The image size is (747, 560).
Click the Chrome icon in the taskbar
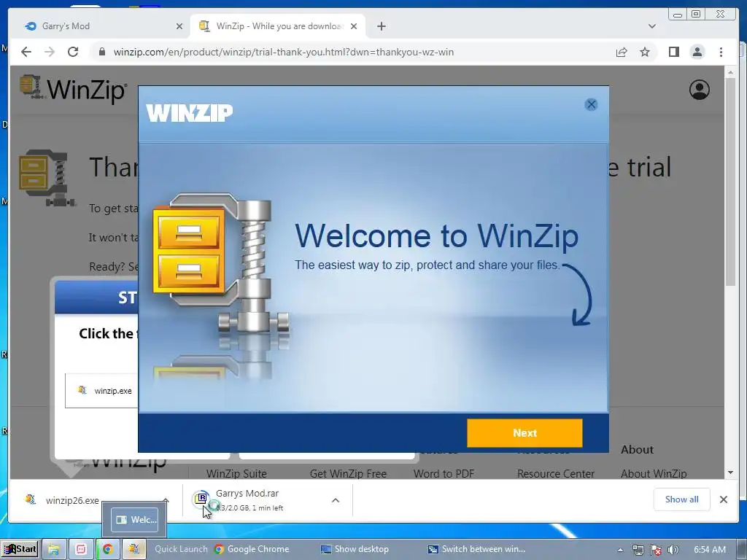(x=108, y=549)
